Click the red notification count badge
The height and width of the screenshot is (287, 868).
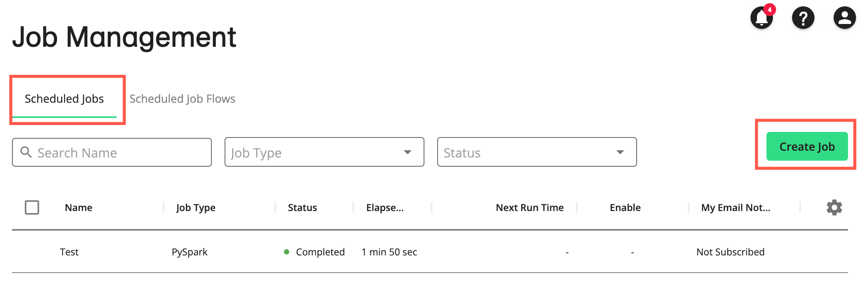coord(770,10)
